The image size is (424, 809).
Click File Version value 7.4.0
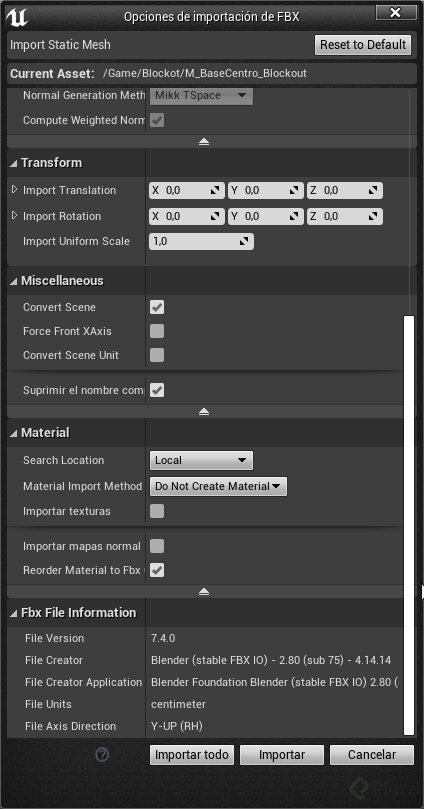coord(163,638)
